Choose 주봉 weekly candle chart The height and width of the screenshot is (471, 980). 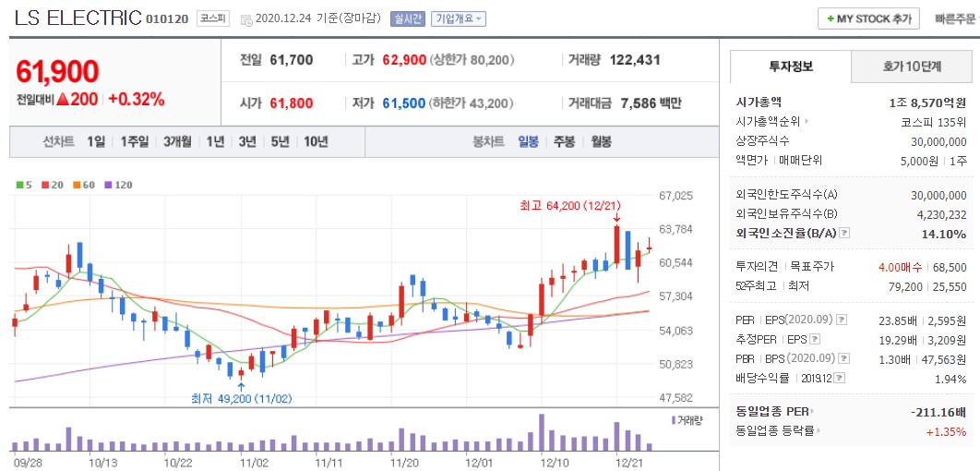tap(564, 141)
